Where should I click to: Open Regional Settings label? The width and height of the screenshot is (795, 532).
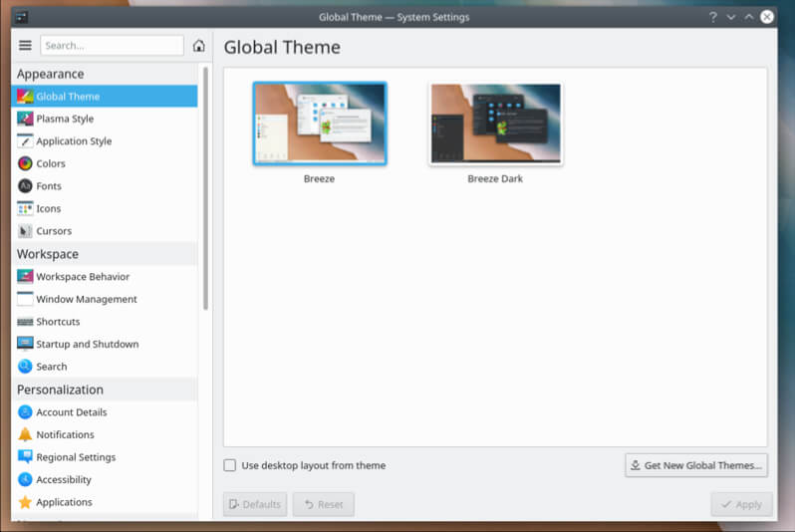[76, 457]
